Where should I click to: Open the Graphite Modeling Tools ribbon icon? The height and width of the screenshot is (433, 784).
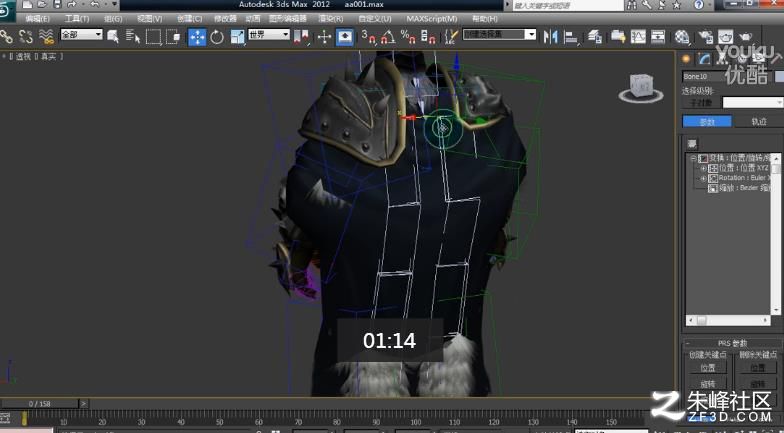[618, 36]
